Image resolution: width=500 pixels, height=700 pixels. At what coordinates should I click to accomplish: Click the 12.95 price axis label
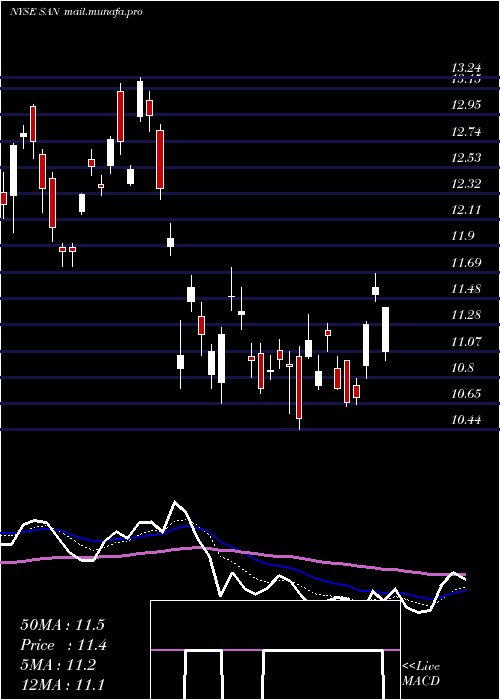466,105
